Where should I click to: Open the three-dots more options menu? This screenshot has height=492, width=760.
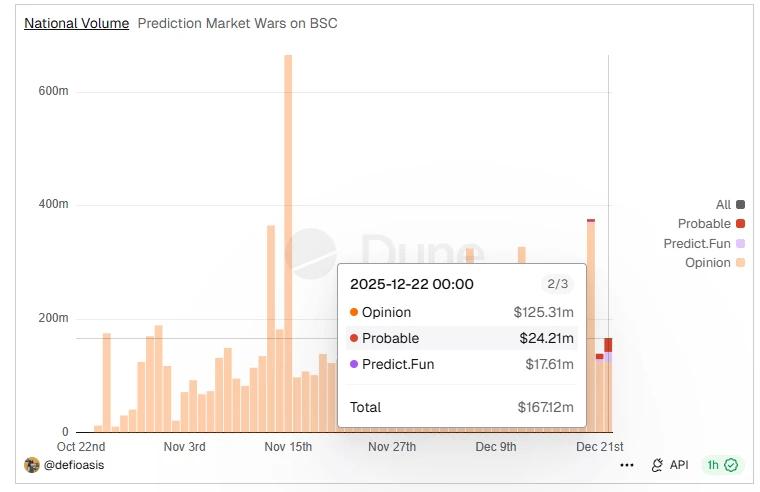coord(627,465)
